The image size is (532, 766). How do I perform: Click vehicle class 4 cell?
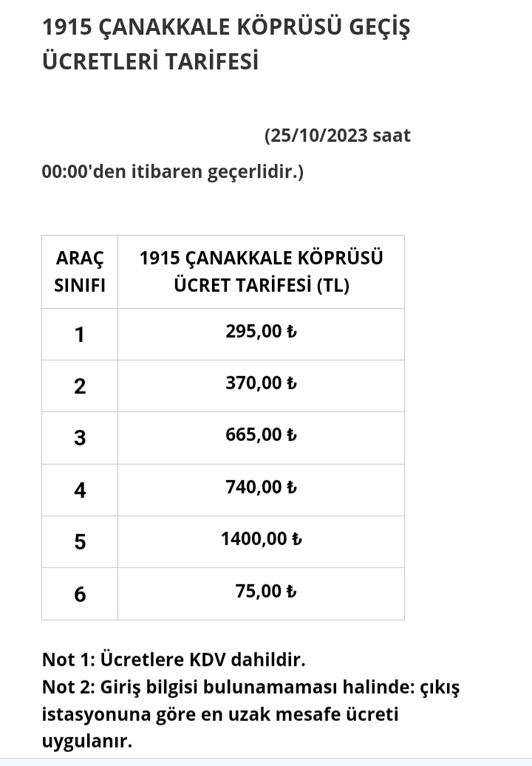tap(80, 490)
